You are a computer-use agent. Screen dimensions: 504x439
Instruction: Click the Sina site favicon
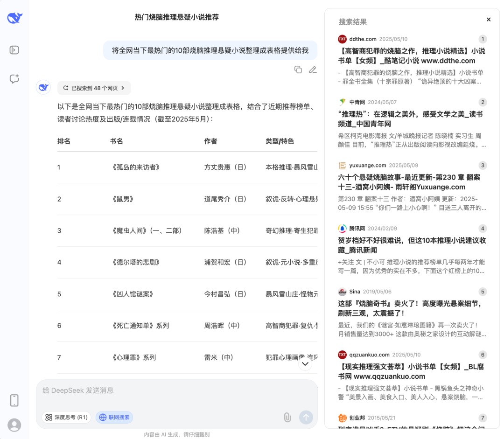(x=343, y=292)
